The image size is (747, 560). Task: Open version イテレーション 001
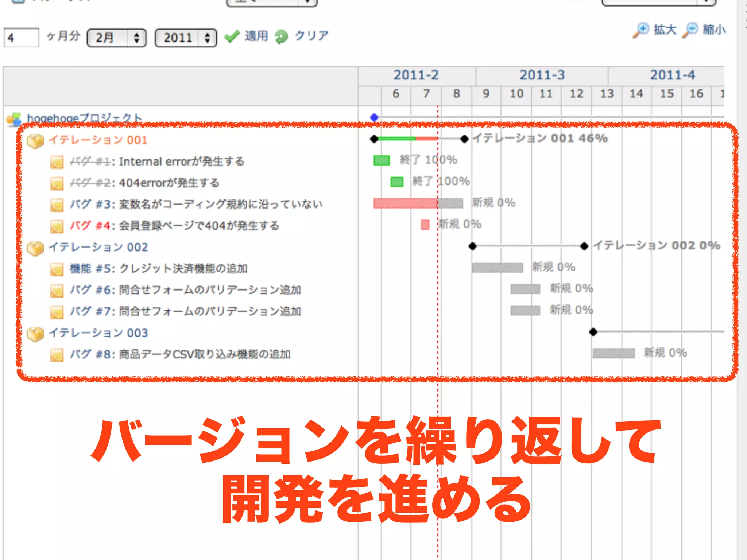tap(98, 140)
